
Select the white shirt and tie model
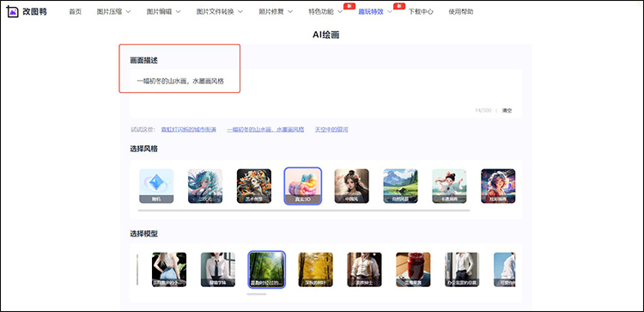pos(218,270)
